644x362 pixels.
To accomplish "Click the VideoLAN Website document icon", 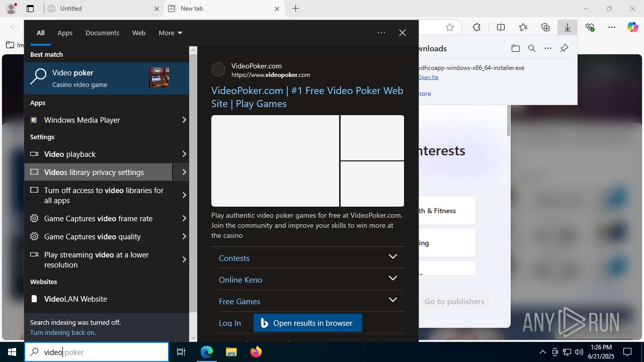I will 34,299.
